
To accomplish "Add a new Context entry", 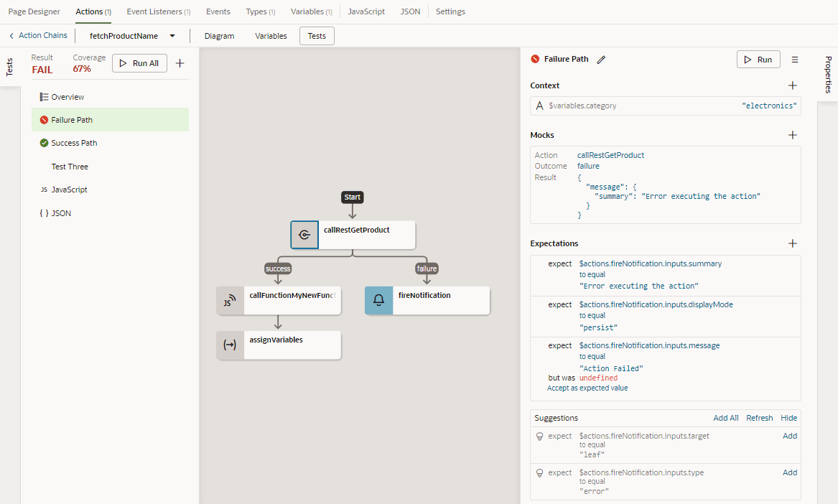I will (x=793, y=85).
